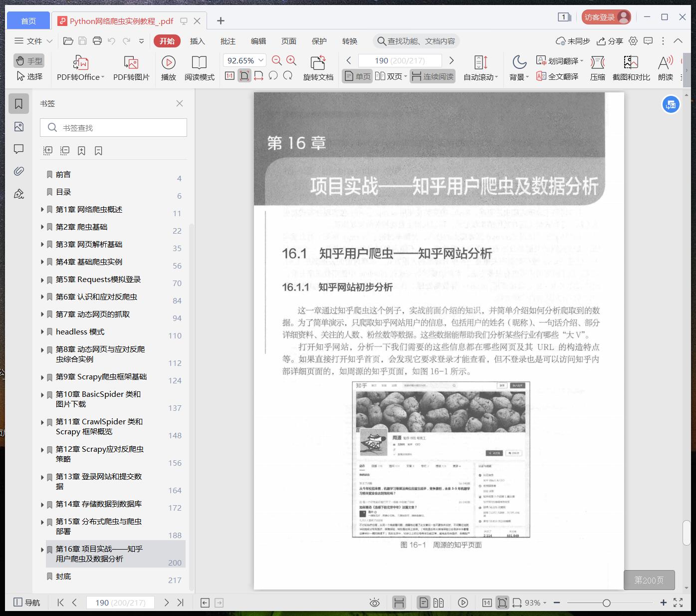Screen dimensions: 696x616
Task: Expand the 第9章 Scrapy爬虫框架基础 bookmark
Action: tap(42, 377)
